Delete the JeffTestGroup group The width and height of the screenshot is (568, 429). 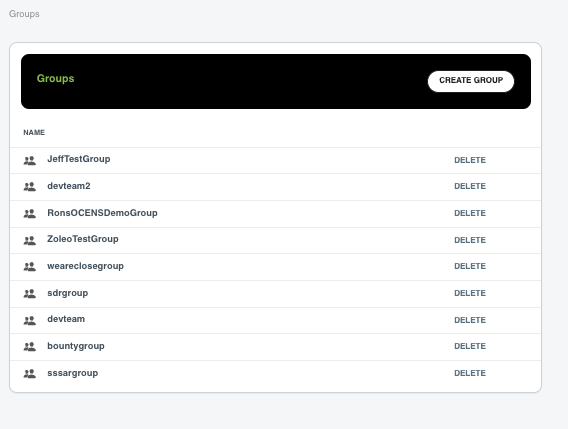click(470, 160)
